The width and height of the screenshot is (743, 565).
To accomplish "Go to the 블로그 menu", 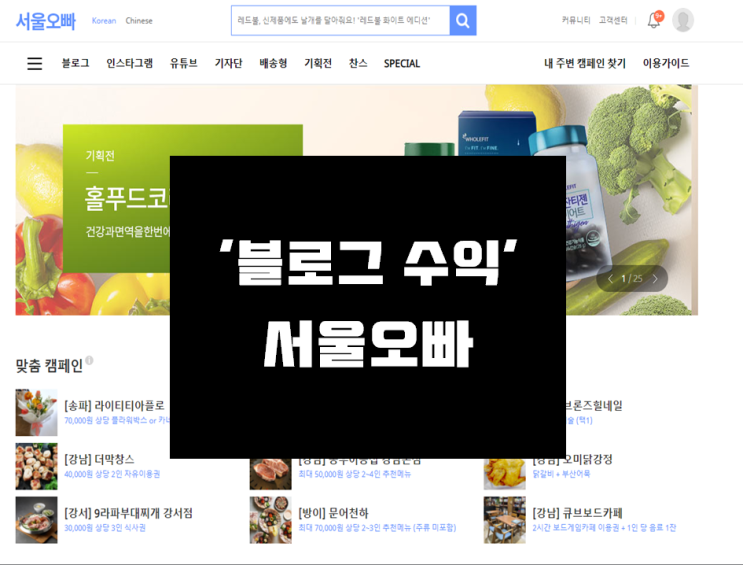I will (x=75, y=64).
